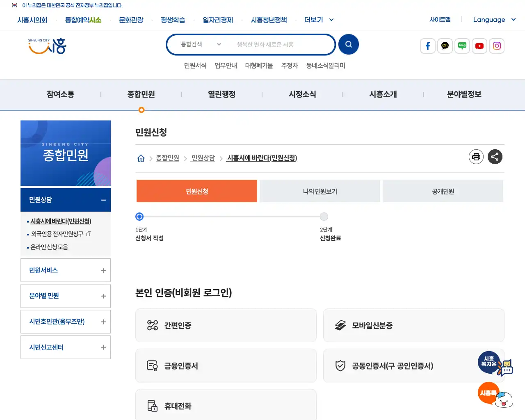Click the 모바일신분증 icon
The width and height of the screenshot is (525, 420).
pyautogui.click(x=340, y=325)
